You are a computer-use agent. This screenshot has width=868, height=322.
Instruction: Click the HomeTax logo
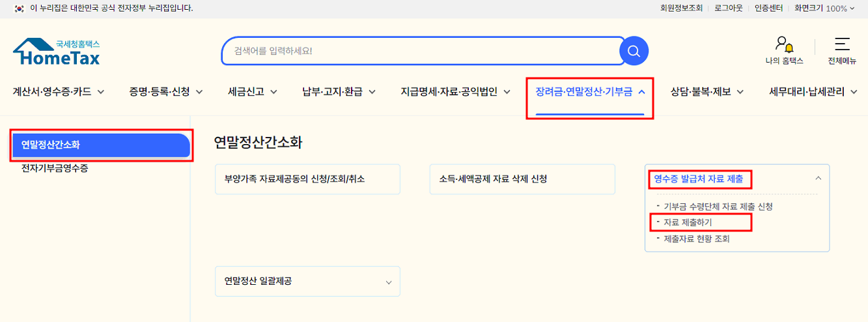(57, 51)
